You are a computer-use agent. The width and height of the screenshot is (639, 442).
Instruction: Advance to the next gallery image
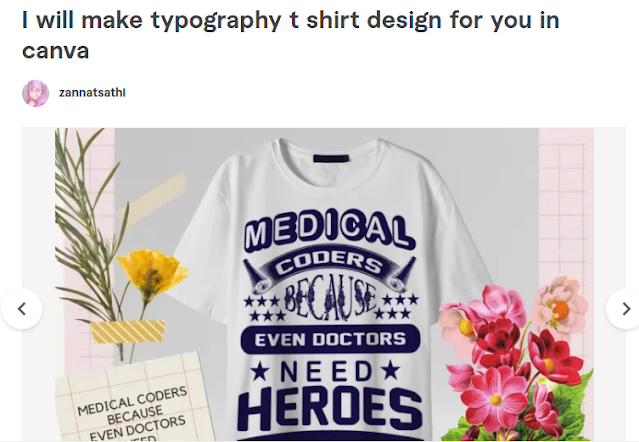(625, 309)
